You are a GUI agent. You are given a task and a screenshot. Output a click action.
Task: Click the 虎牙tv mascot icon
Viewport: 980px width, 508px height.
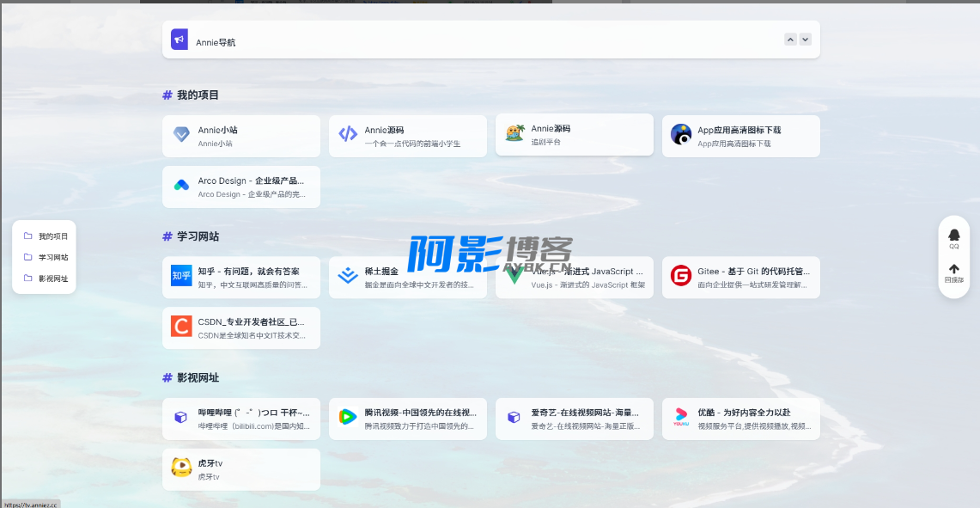[181, 468]
